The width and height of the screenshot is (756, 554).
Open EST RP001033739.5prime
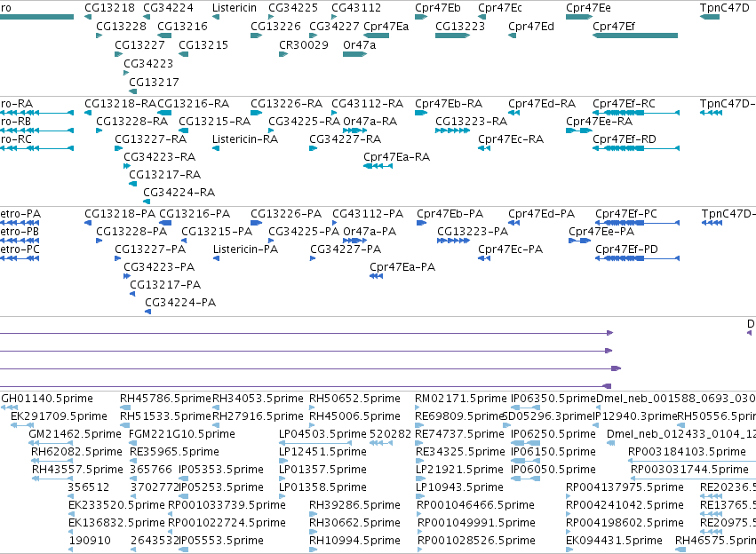click(x=227, y=505)
